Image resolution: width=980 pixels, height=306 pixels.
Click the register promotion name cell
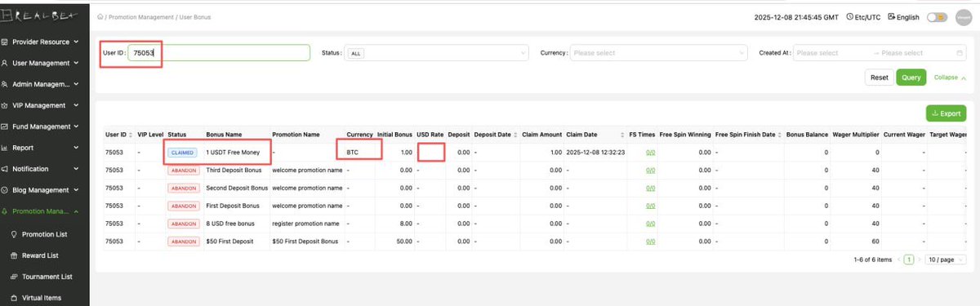click(306, 224)
